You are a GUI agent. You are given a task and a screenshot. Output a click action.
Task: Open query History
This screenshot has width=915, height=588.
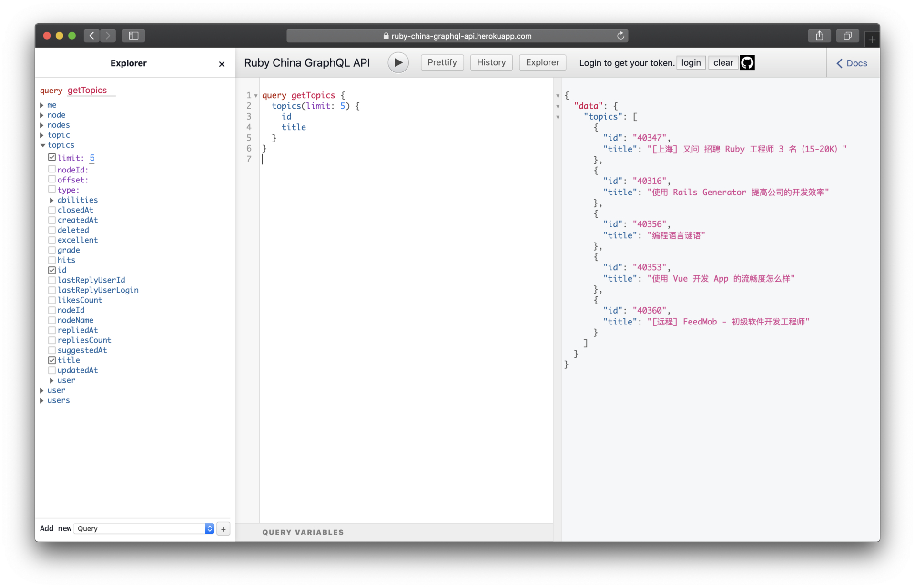pyautogui.click(x=491, y=62)
